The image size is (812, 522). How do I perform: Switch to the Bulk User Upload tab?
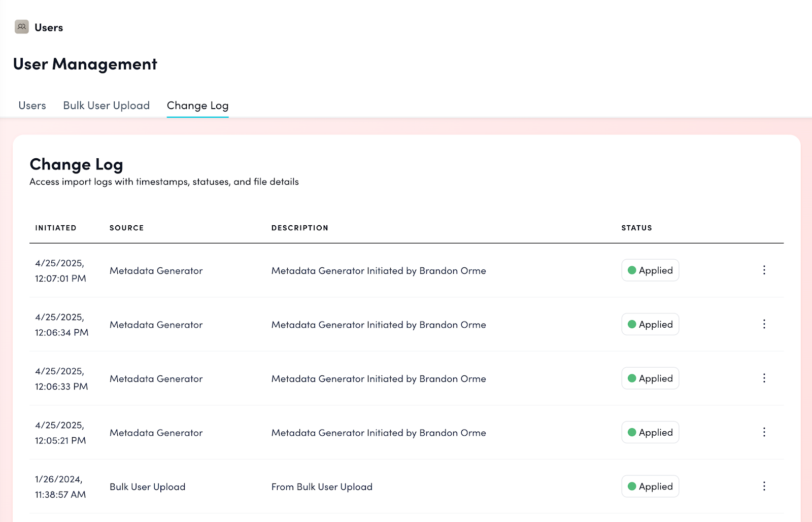tap(106, 106)
